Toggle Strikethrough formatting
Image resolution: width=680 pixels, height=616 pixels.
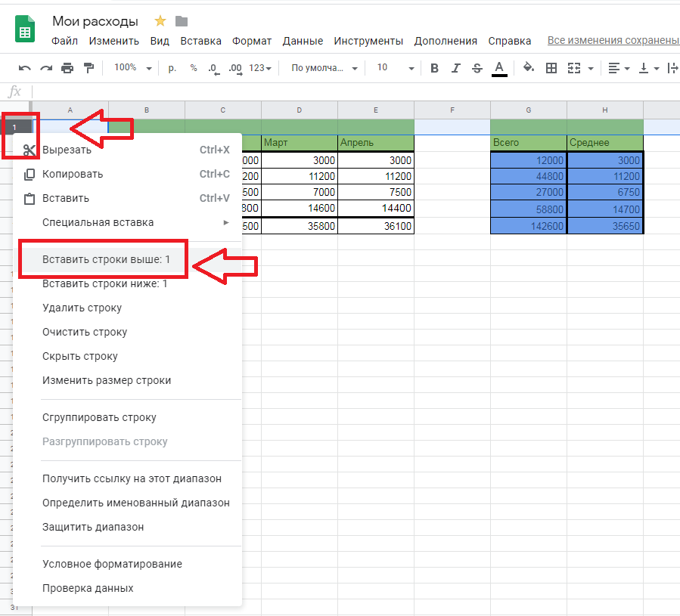coord(477,68)
